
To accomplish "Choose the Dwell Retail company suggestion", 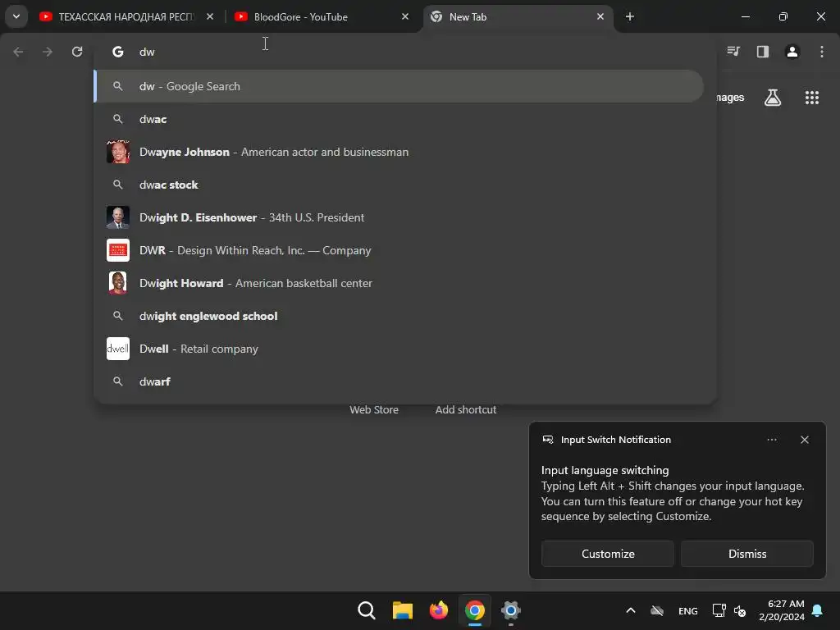I will point(399,349).
